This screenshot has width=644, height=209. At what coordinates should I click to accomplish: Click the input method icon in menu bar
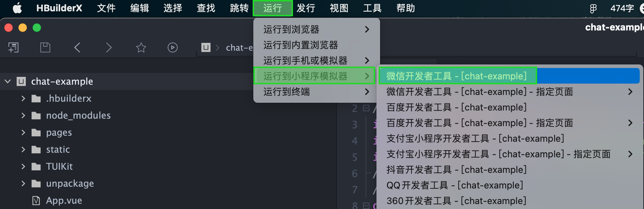pos(593,8)
